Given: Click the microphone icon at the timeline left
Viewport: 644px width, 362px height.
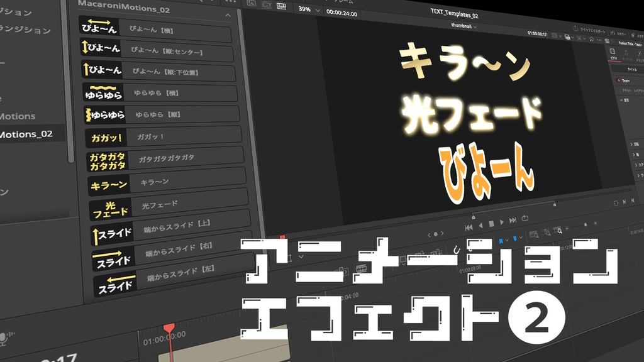Looking at the screenshot, I should pos(4,338).
